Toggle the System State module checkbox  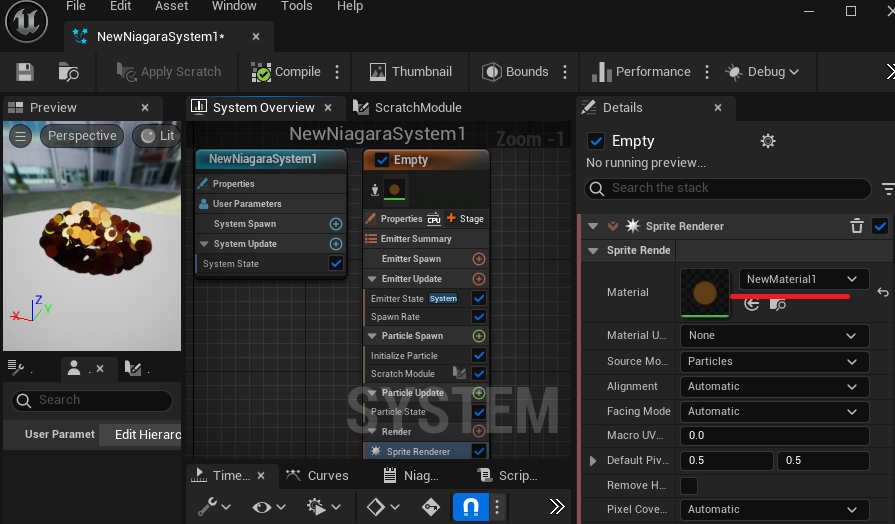point(336,263)
